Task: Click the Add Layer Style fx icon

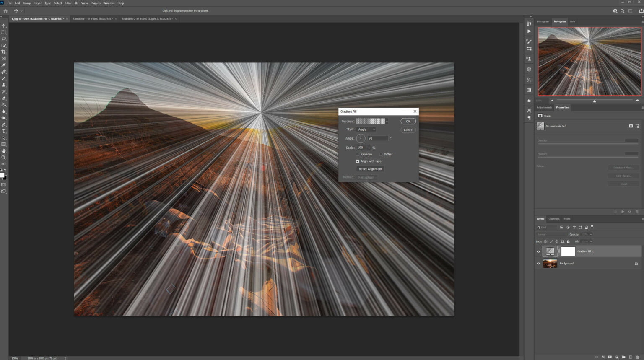Action: point(603,357)
